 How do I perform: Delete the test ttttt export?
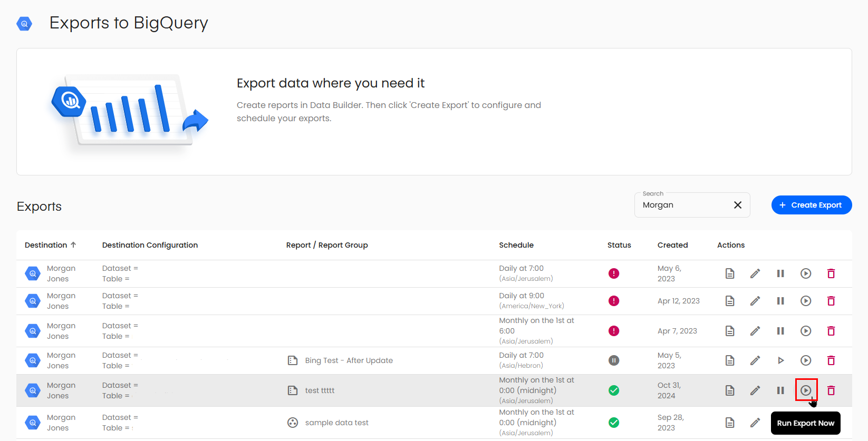tap(831, 390)
